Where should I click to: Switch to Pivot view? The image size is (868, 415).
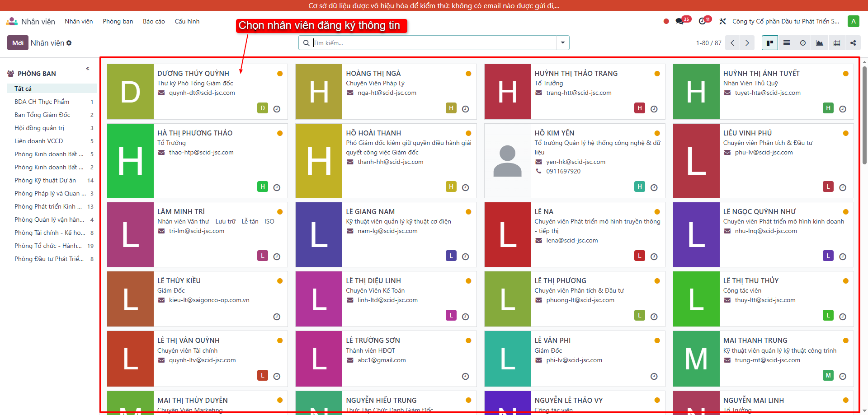[x=837, y=43]
